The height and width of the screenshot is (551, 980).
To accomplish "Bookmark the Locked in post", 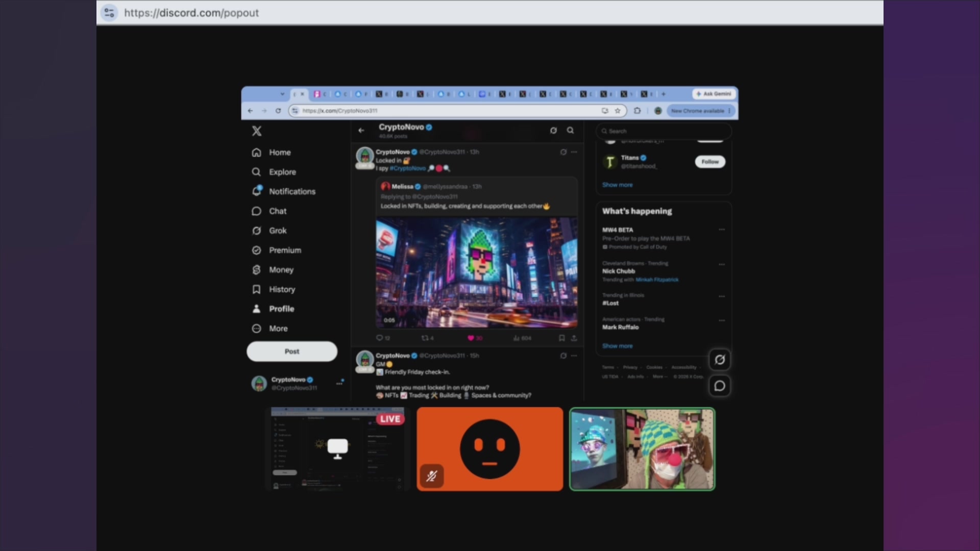I will click(x=561, y=338).
